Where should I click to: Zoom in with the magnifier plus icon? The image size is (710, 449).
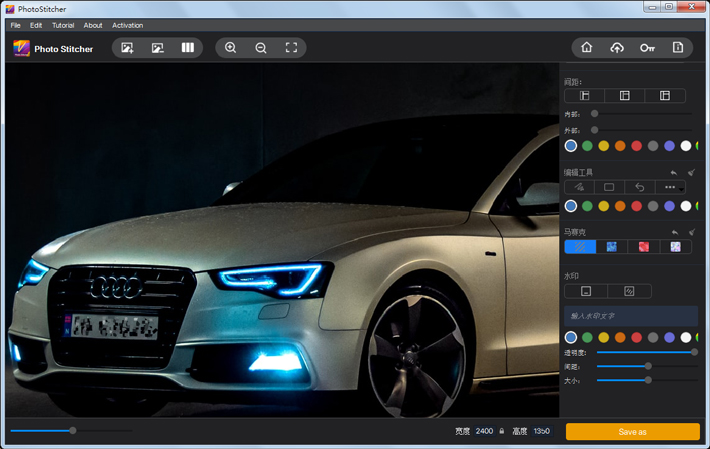[x=230, y=48]
